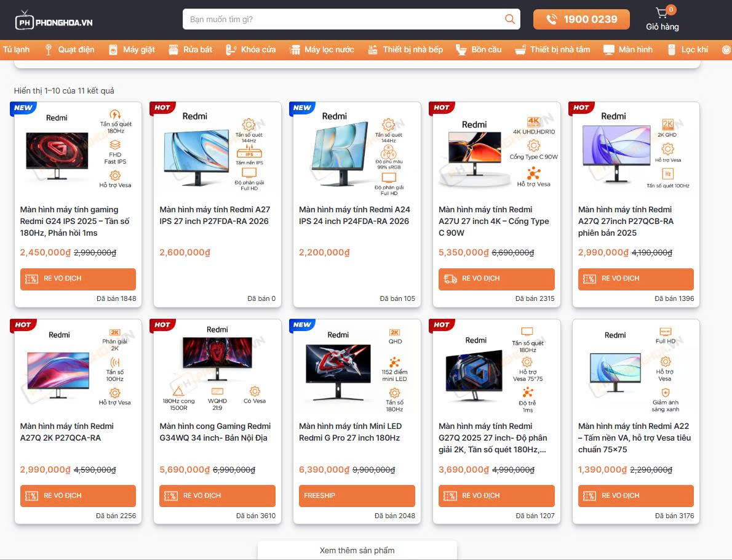Open the Khóa cửa category
This screenshot has height=560, width=732.
click(258, 50)
